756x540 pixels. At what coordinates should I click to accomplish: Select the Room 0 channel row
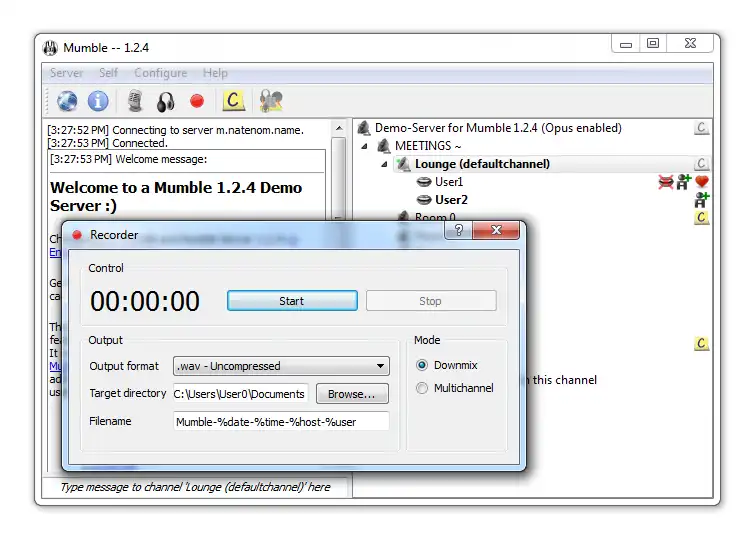435,217
